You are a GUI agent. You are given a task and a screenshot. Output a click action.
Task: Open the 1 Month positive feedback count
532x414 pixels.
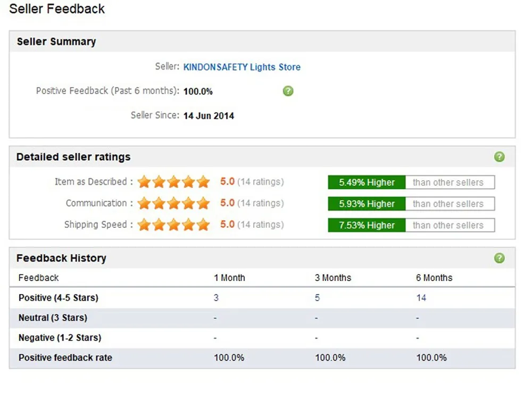(x=216, y=298)
